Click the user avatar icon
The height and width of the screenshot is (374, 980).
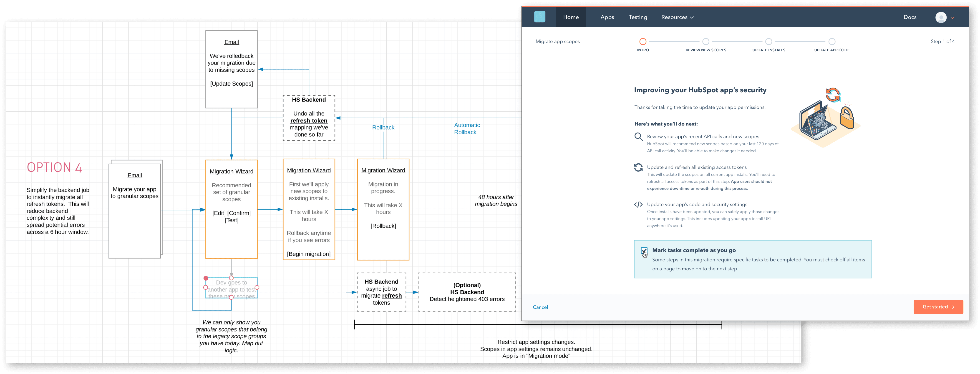[940, 18]
